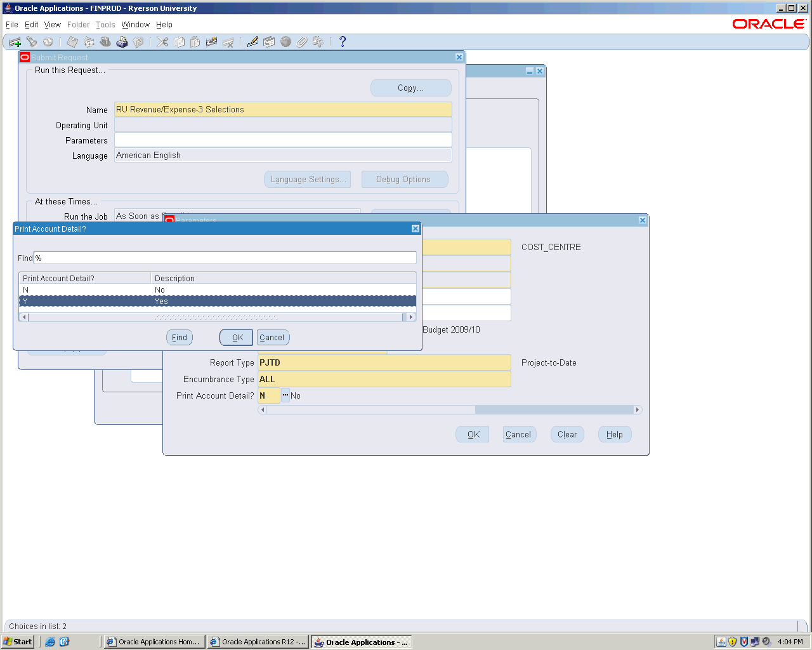Click Clear button in Parameters window
This screenshot has width=812, height=650.
tap(566, 434)
